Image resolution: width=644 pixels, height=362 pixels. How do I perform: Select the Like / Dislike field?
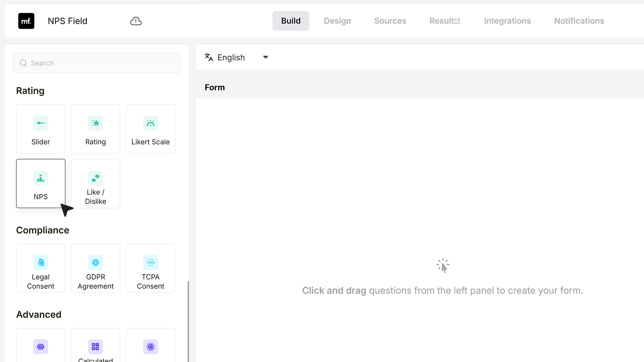pos(96,183)
